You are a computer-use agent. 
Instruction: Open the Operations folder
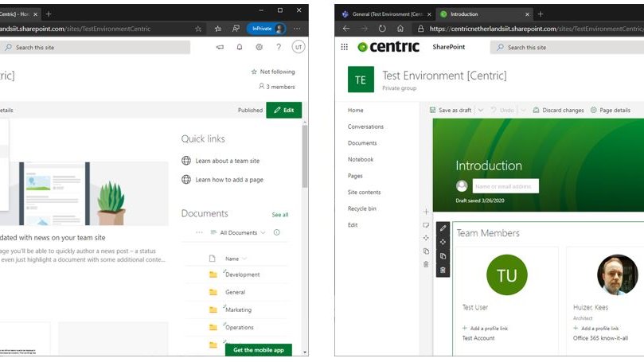point(239,328)
